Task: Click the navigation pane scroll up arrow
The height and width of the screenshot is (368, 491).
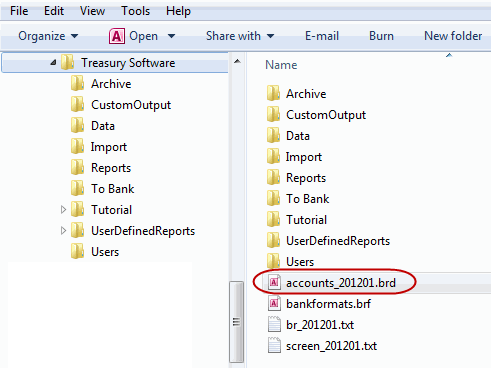Action: (x=237, y=61)
